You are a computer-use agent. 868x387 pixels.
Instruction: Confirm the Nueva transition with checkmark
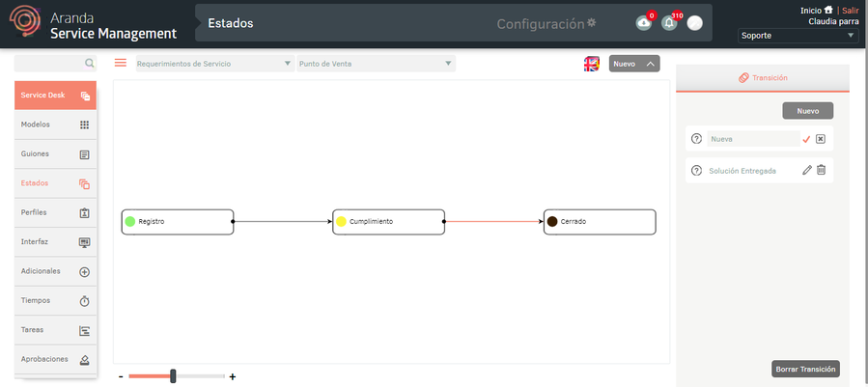(x=806, y=140)
